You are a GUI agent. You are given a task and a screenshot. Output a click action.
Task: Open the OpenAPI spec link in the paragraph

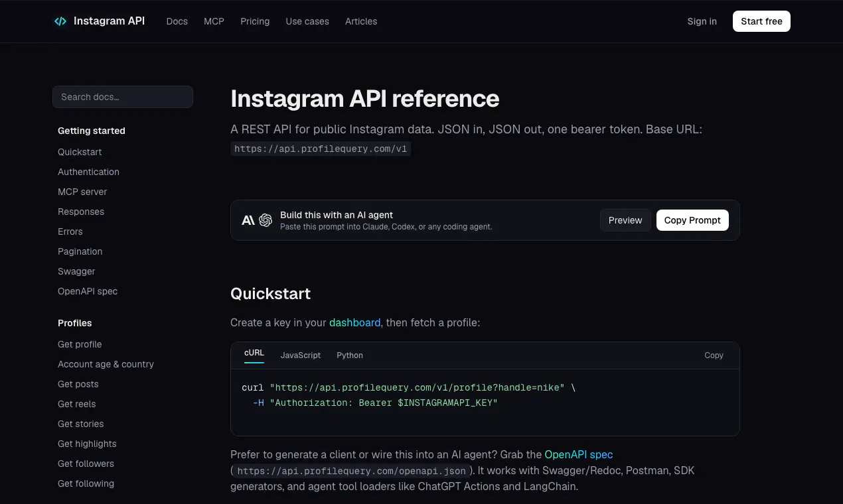(579, 454)
